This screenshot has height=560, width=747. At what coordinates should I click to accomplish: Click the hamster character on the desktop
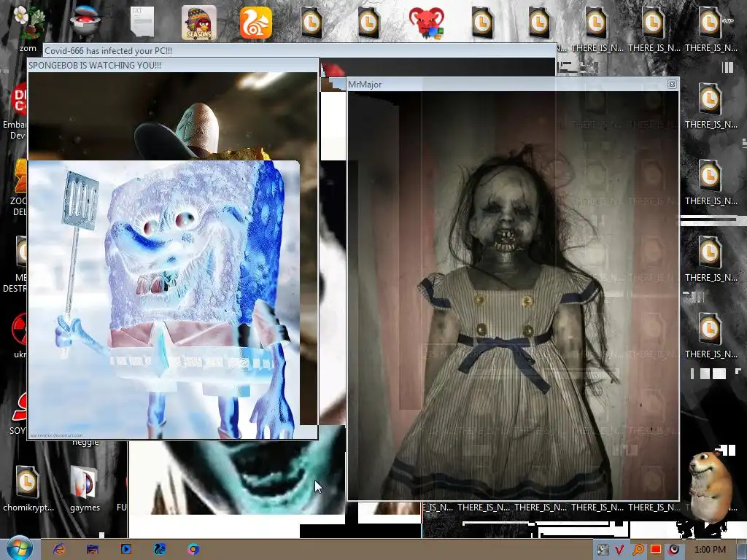tap(710, 486)
